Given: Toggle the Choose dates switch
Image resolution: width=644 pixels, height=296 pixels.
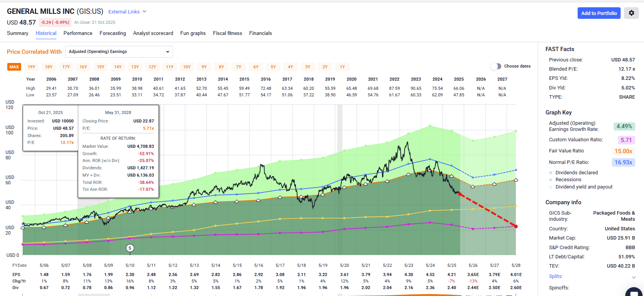Looking at the screenshot, I should (x=496, y=66).
